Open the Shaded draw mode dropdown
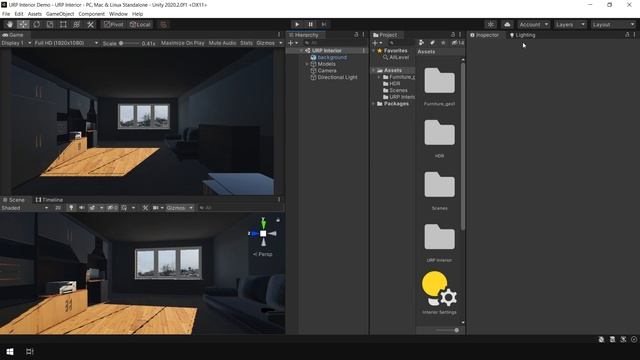640x360 pixels. point(25,208)
